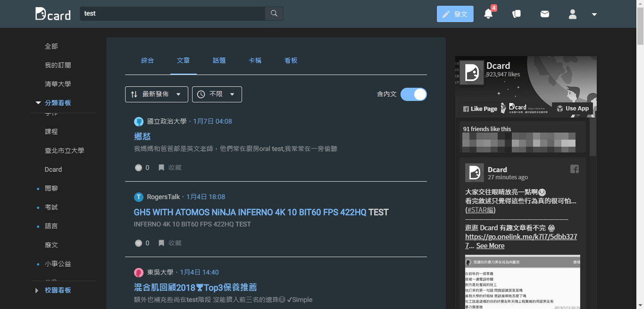Open the mail messages icon

pos(545,14)
